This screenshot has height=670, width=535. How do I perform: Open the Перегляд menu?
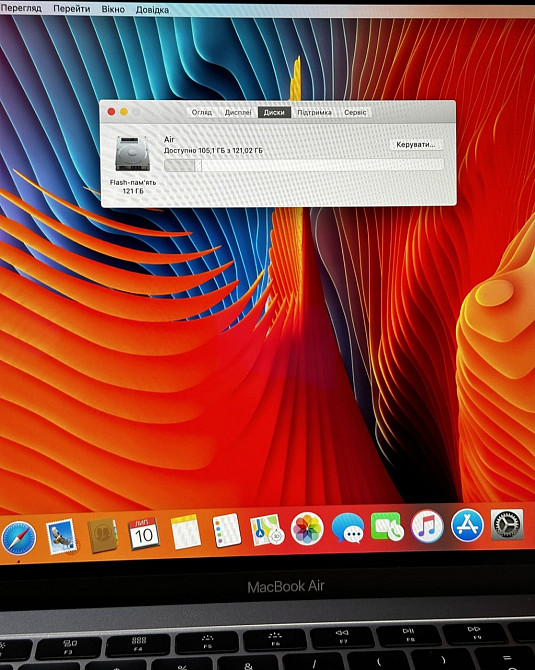pos(21,8)
